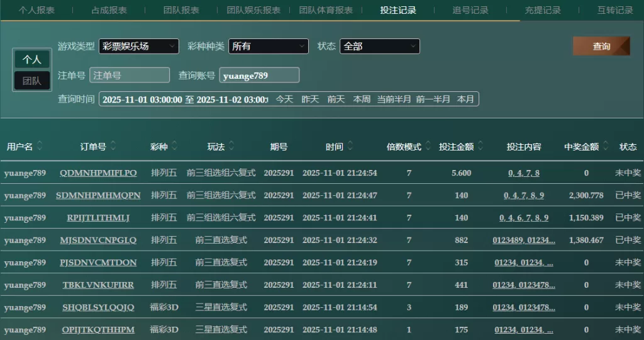Open the 游戏类型 dropdown

(138, 46)
